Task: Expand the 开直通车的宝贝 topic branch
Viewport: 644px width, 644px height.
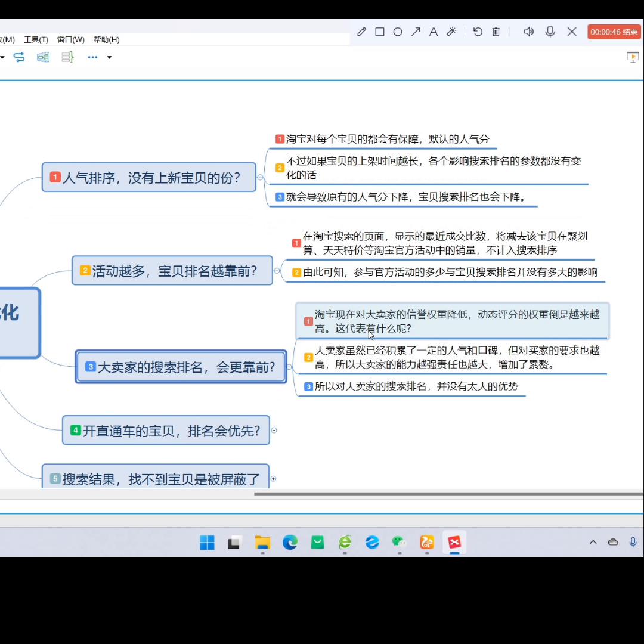Action: [274, 430]
